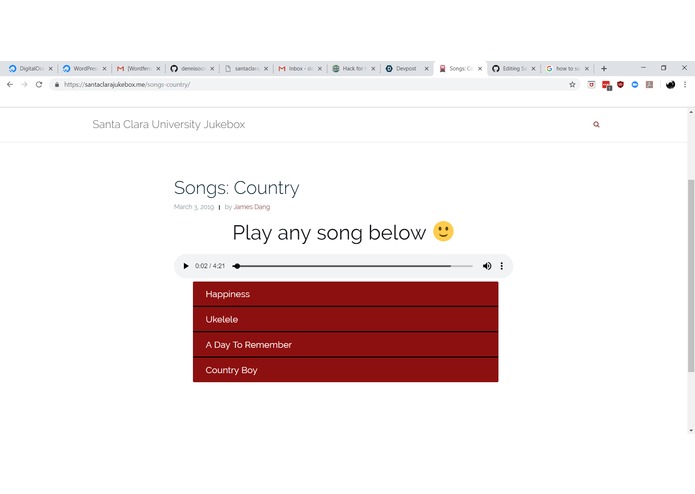Click the red shield extension icon
695x494 pixels.
point(621,84)
